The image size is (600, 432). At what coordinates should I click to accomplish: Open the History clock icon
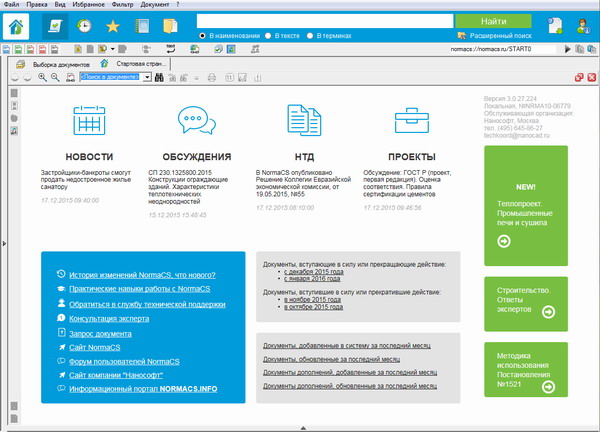[x=84, y=27]
